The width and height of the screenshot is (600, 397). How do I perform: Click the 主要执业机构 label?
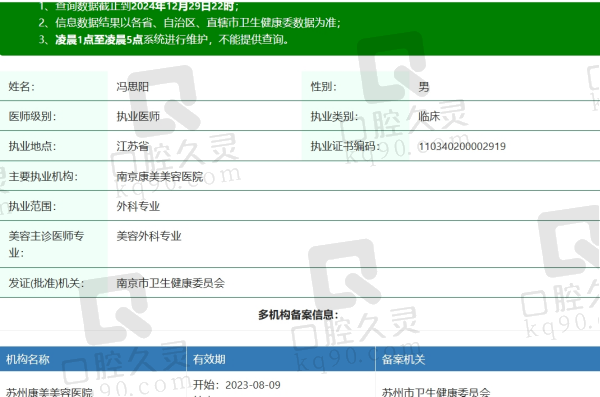pos(43,176)
